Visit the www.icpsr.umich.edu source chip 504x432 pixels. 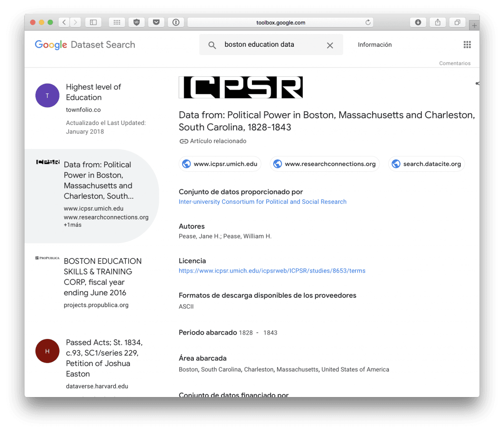(x=220, y=164)
